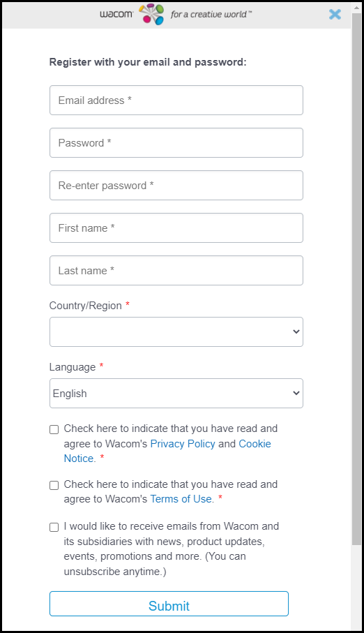364x633 pixels.
Task: Click the vertical scrollbar thumb
Action: (x=357, y=278)
